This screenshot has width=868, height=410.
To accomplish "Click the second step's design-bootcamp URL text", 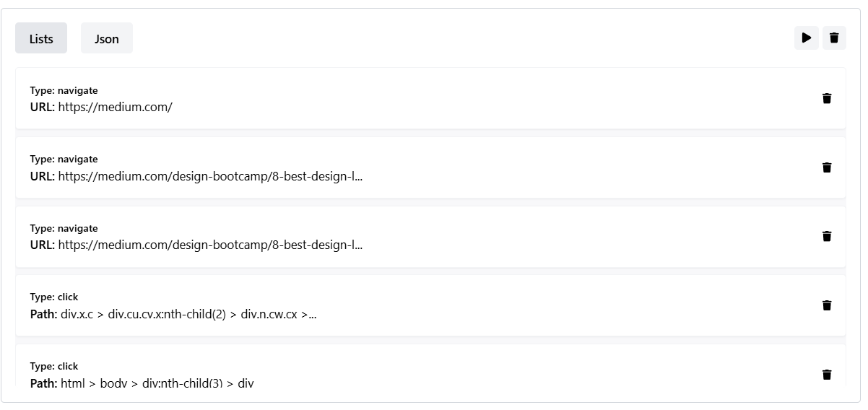I will [210, 176].
